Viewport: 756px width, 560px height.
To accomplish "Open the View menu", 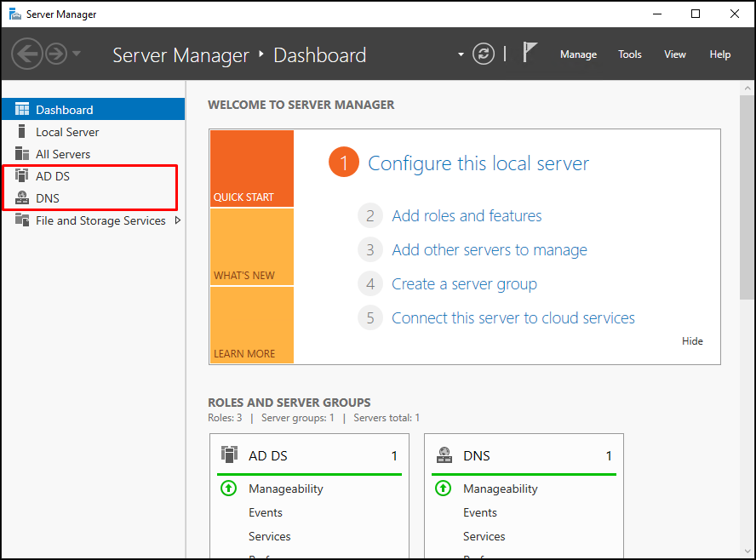I will point(674,54).
